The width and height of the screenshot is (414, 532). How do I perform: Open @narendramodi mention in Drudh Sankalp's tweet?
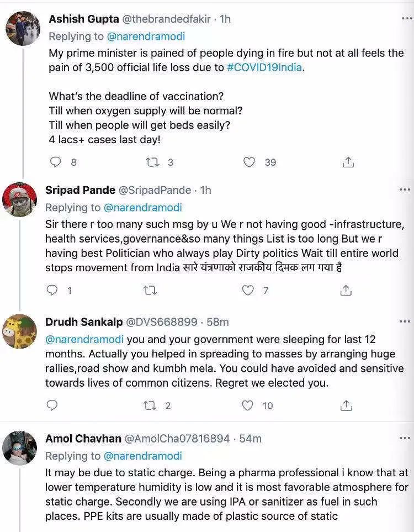(84, 339)
